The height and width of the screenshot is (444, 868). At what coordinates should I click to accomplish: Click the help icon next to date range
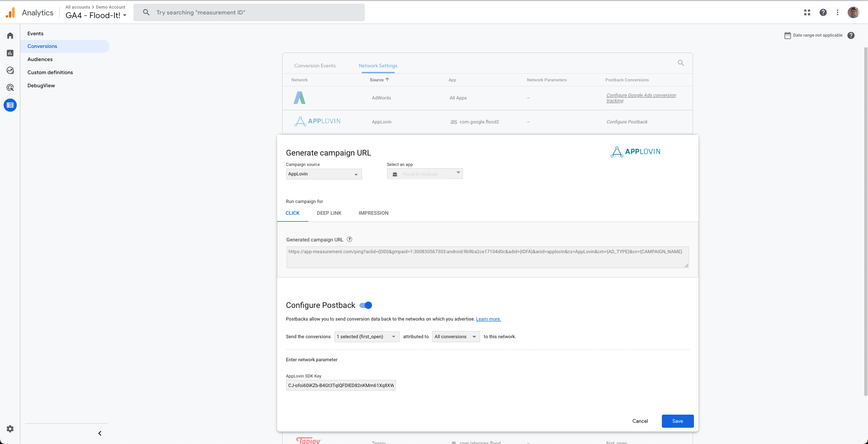pyautogui.click(x=851, y=35)
